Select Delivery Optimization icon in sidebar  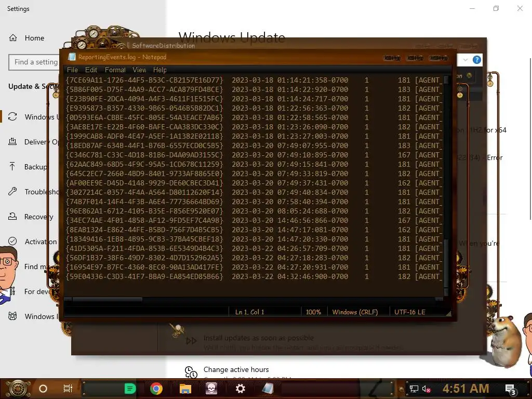12,142
